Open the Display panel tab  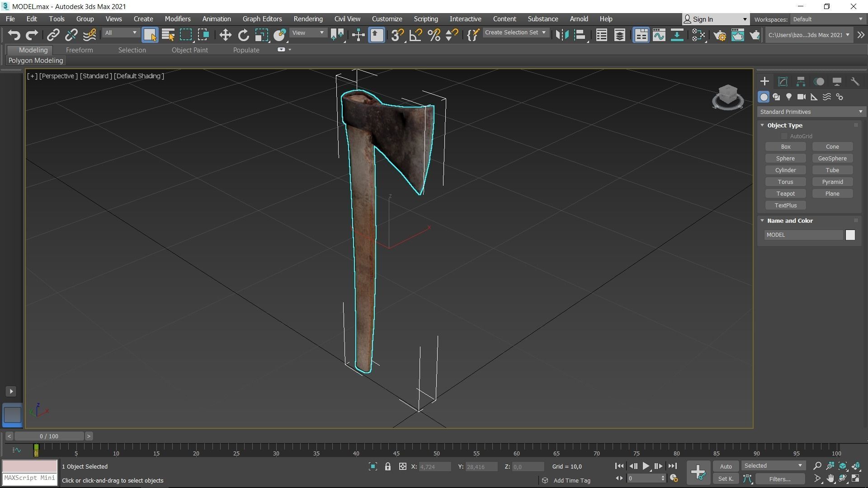click(x=837, y=81)
